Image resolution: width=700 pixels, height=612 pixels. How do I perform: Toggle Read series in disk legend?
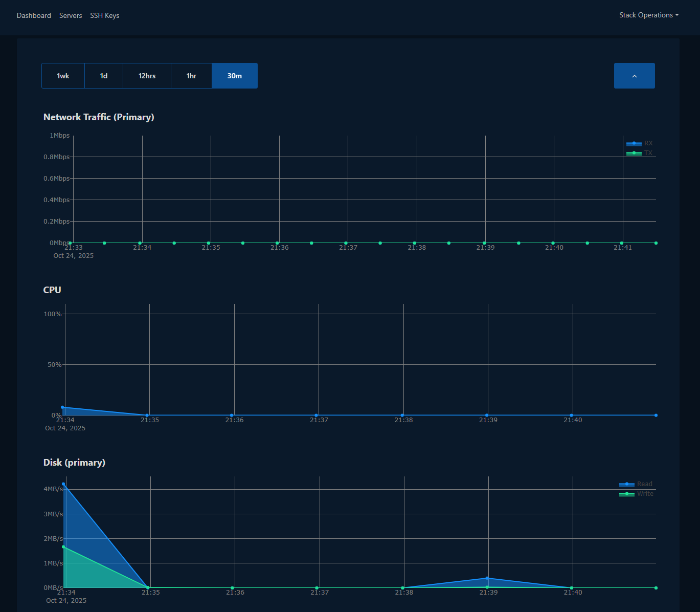click(636, 484)
